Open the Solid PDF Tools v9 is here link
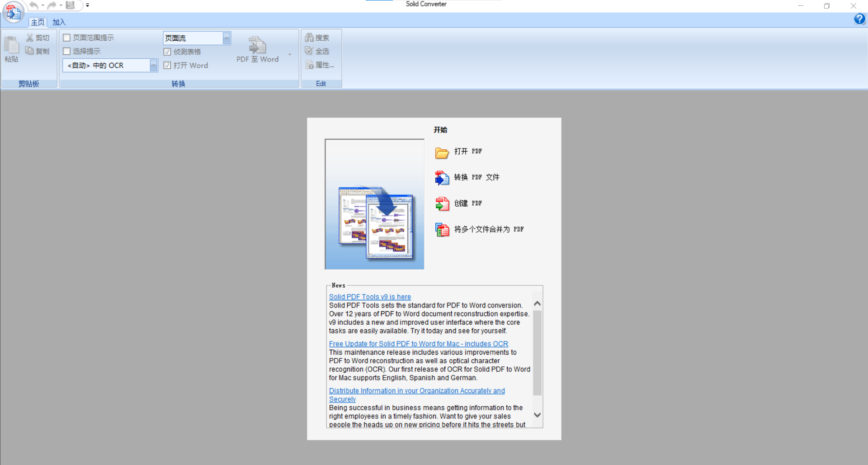 point(370,297)
